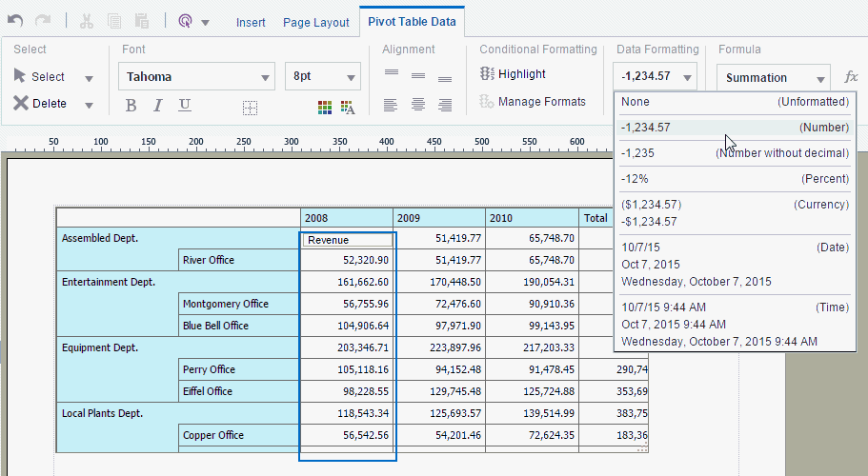Screen dimensions: 868x476
Task: Click the Cut scissors icon
Action: (x=88, y=20)
